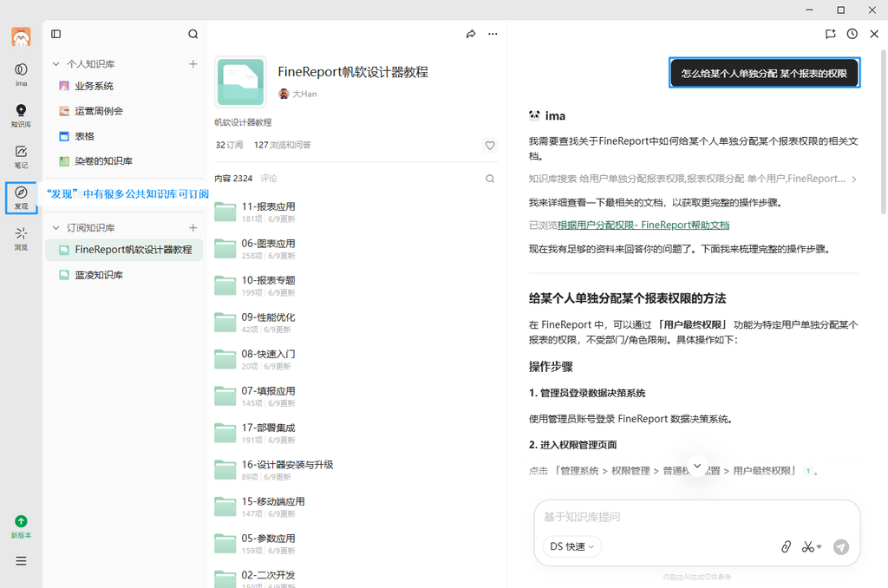Open the 知识库 knowledge base sidebar icon
Image resolution: width=888 pixels, height=588 pixels.
pos(21,115)
